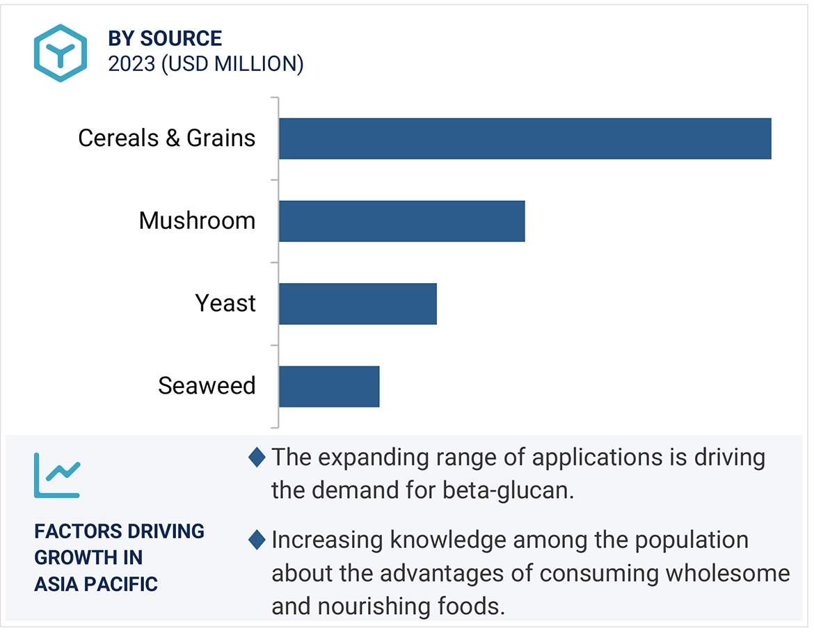Click the 'expanding range of applications' line
The height and width of the screenshot is (644, 814).
pos(518,457)
